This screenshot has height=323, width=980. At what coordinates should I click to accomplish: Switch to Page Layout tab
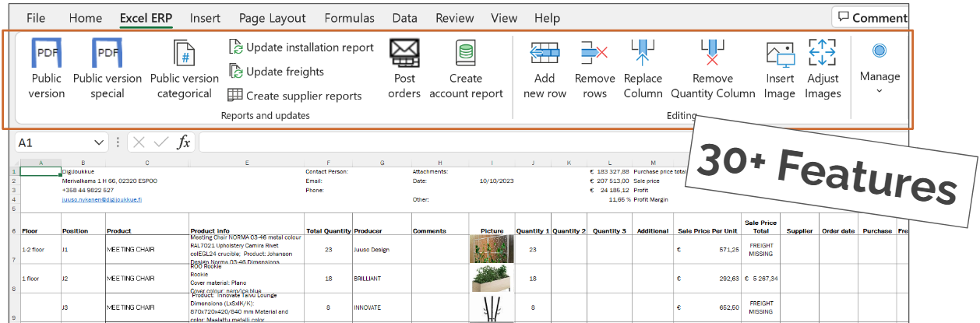pos(273,17)
